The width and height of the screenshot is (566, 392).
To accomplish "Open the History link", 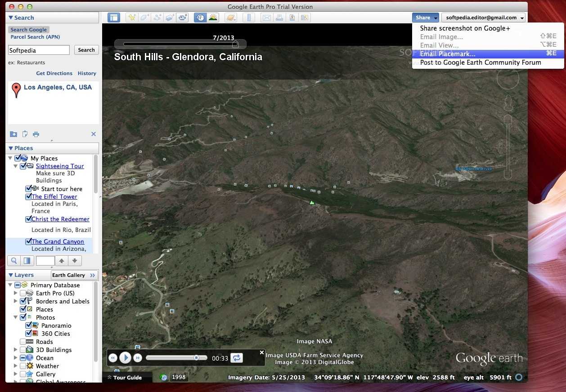I will [x=87, y=73].
